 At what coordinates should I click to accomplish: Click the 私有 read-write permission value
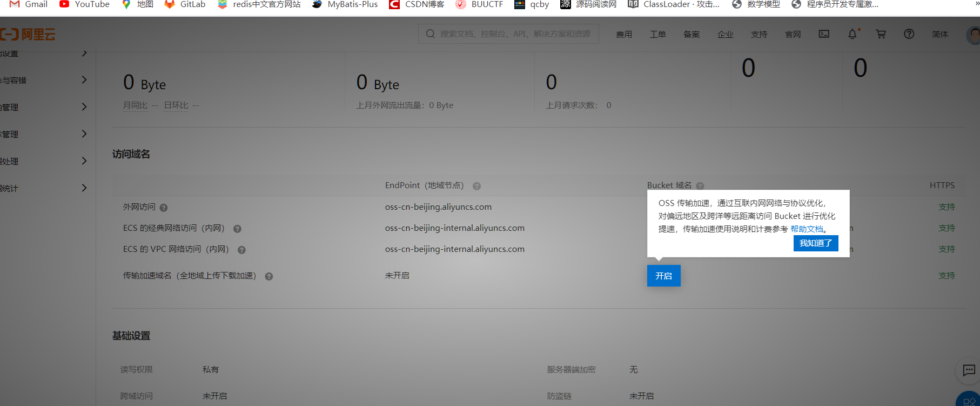[211, 370]
